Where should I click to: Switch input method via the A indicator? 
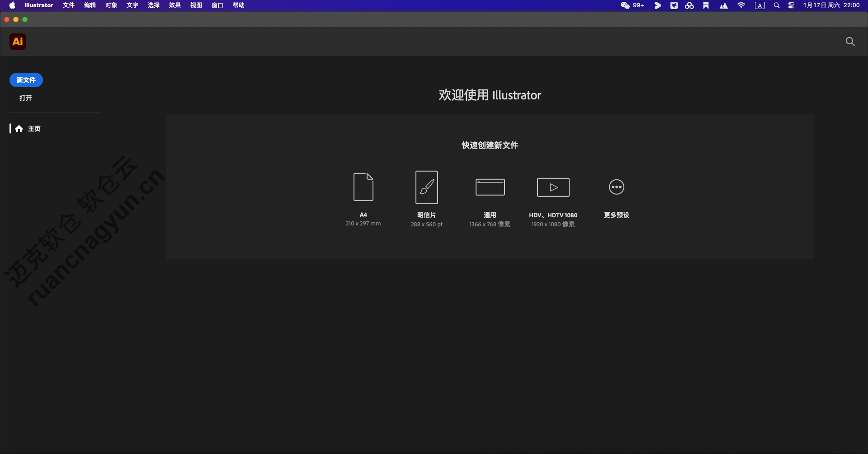(x=759, y=5)
